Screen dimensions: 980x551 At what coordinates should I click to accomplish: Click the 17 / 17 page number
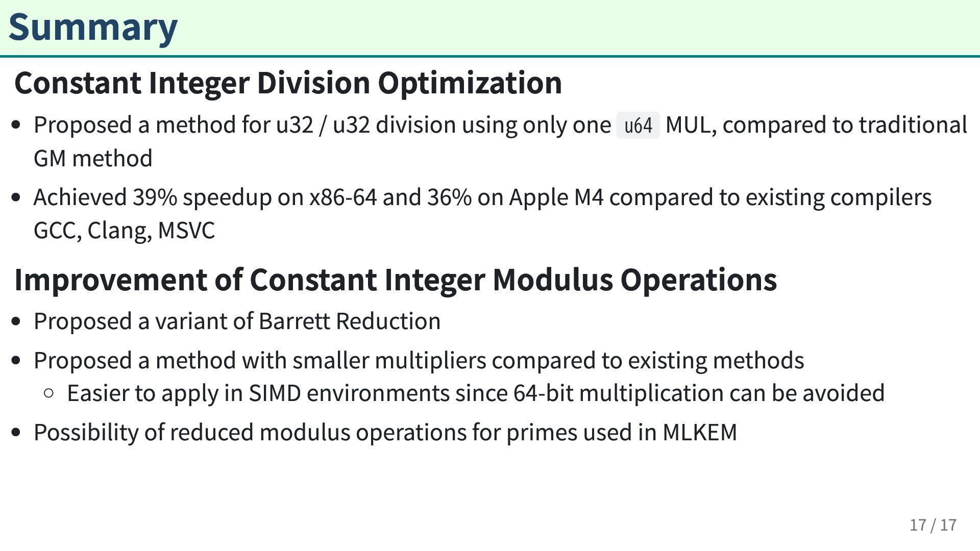pos(933,525)
